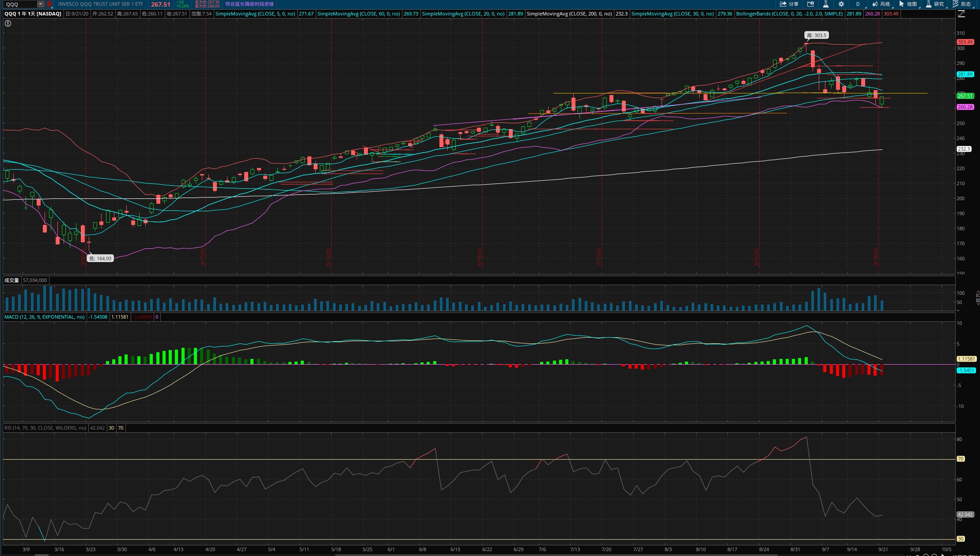Click the 开:262.52 open price cell
The image size is (980, 556).
tap(102, 14)
